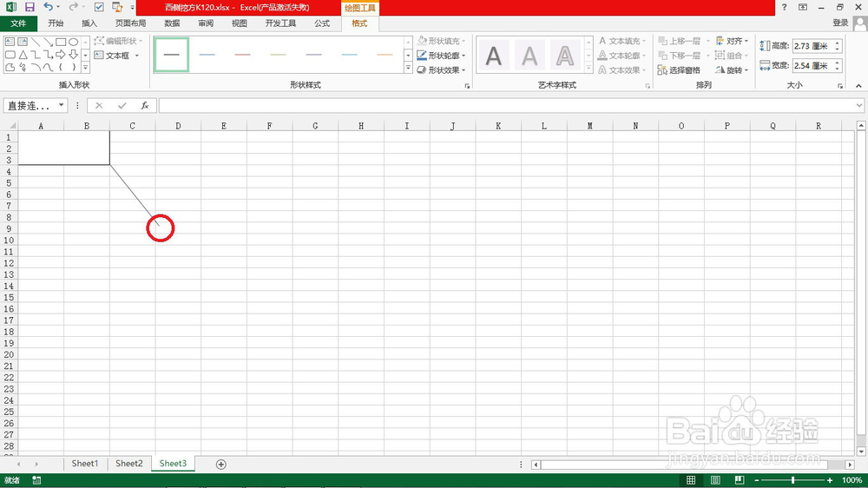The width and height of the screenshot is (868, 488).
Task: Open the Rotate (旋转) dropdown
Action: coord(732,69)
